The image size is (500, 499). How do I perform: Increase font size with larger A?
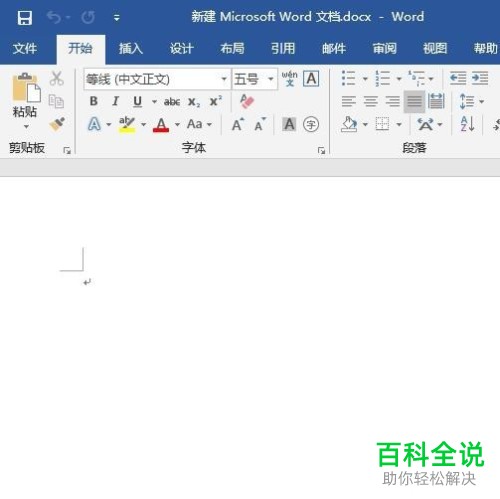click(x=238, y=125)
